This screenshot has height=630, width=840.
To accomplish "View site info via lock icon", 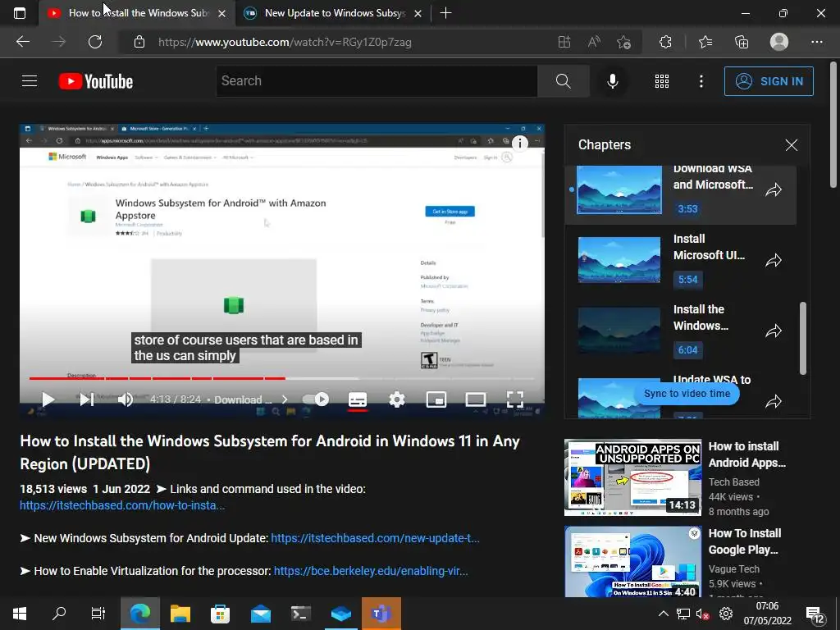I will 139,42.
